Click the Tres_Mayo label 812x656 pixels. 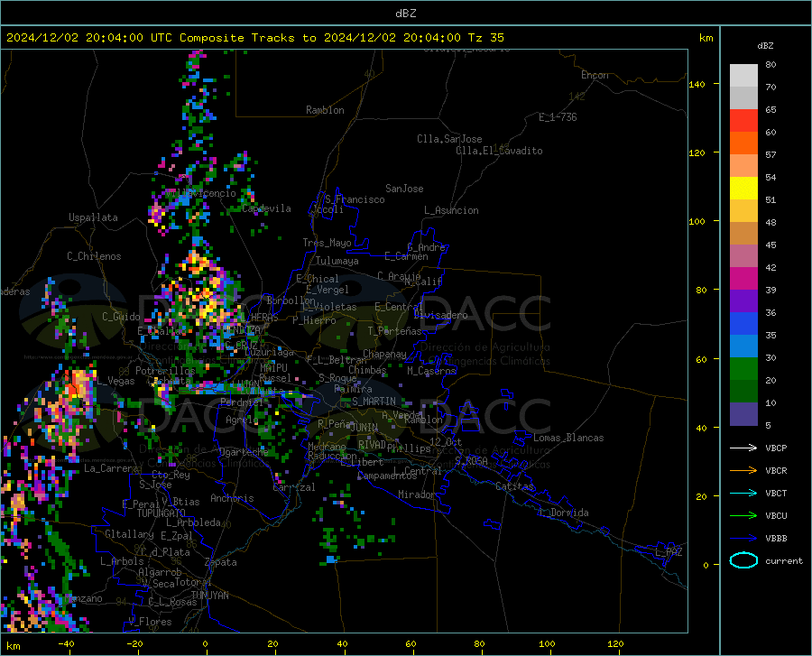328,243
